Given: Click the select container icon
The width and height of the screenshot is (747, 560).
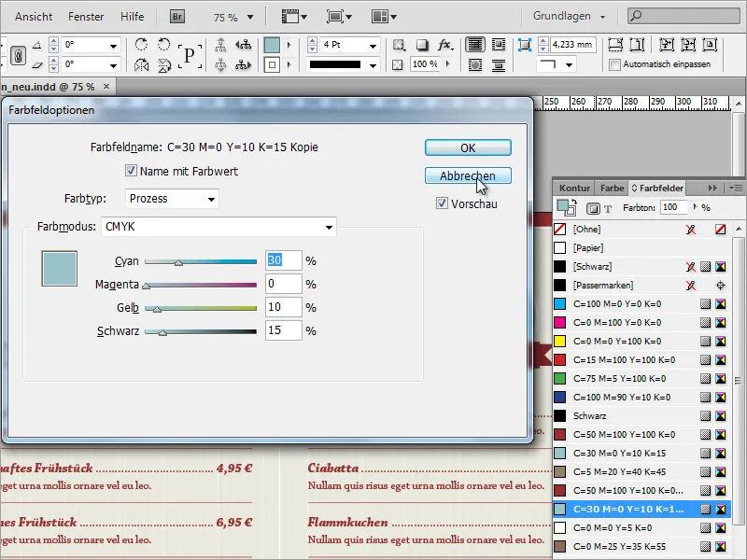Looking at the screenshot, I should (220, 45).
